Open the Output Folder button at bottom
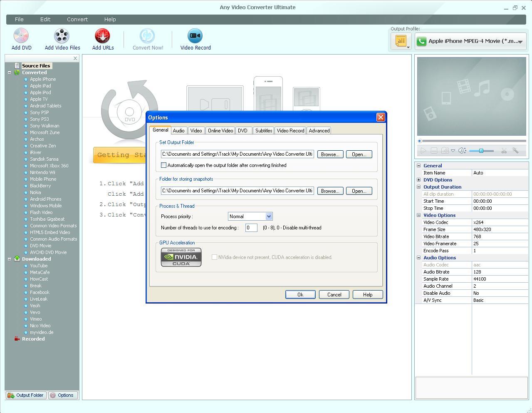The height and width of the screenshot is (413, 532). coord(26,396)
